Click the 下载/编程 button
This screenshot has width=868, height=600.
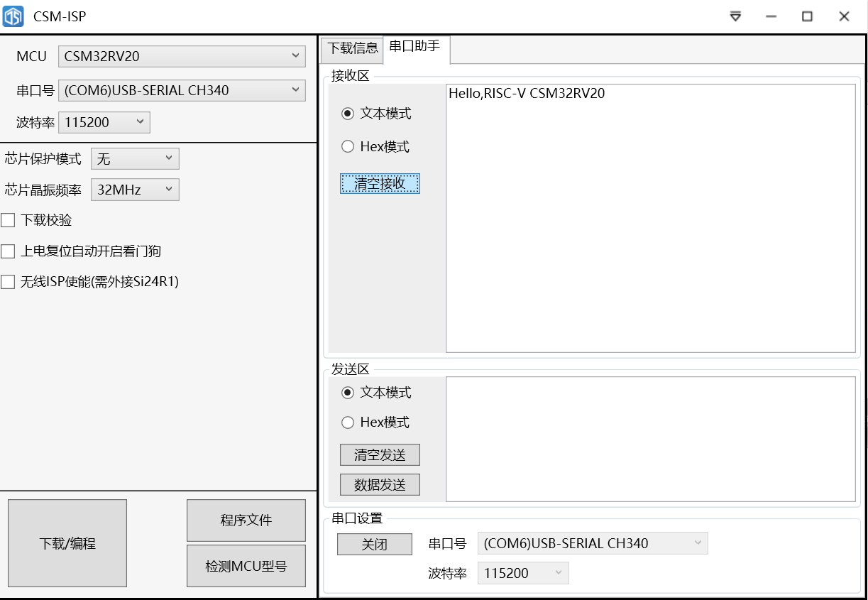(67, 542)
